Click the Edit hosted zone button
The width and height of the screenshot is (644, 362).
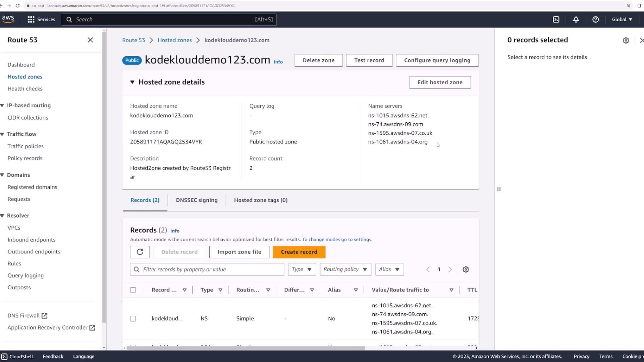click(x=439, y=82)
